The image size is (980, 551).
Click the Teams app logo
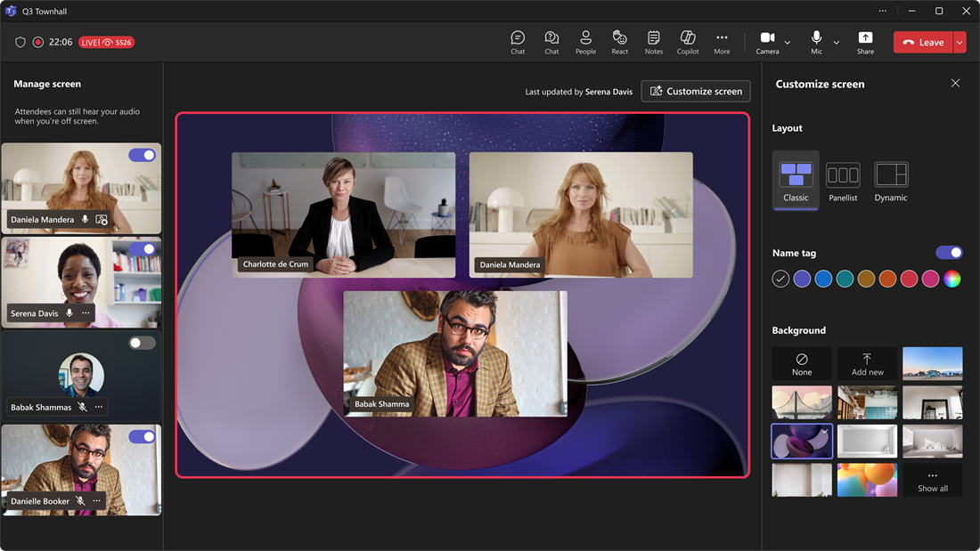tap(11, 11)
